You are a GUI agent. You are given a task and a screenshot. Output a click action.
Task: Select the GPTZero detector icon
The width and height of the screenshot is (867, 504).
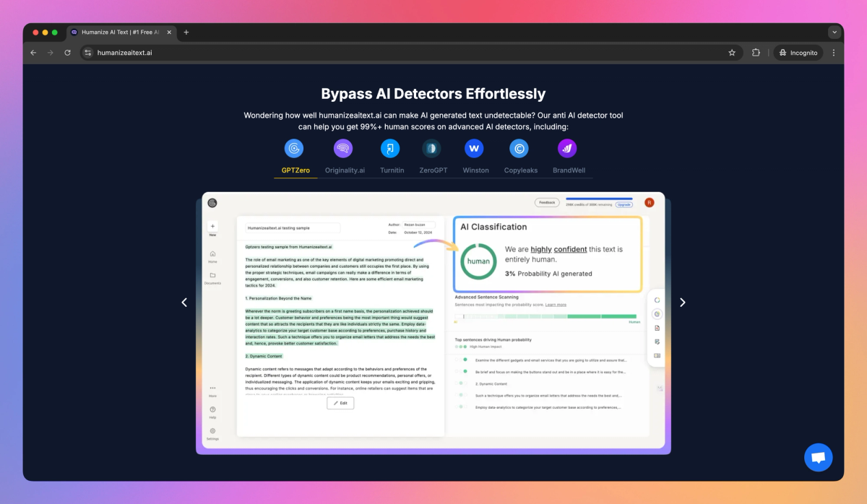coord(294,149)
